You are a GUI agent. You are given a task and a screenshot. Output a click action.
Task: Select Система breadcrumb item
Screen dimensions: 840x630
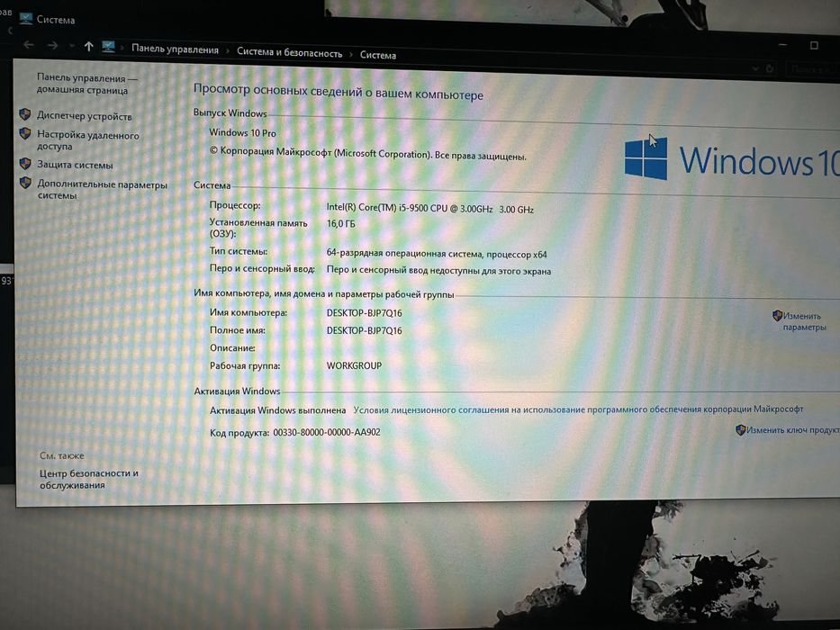coord(377,55)
